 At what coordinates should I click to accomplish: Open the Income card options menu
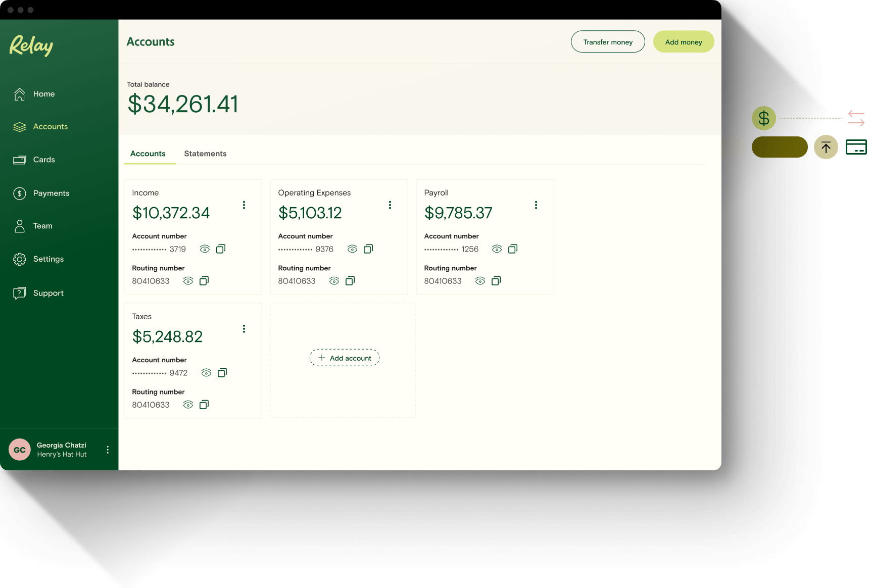(244, 205)
